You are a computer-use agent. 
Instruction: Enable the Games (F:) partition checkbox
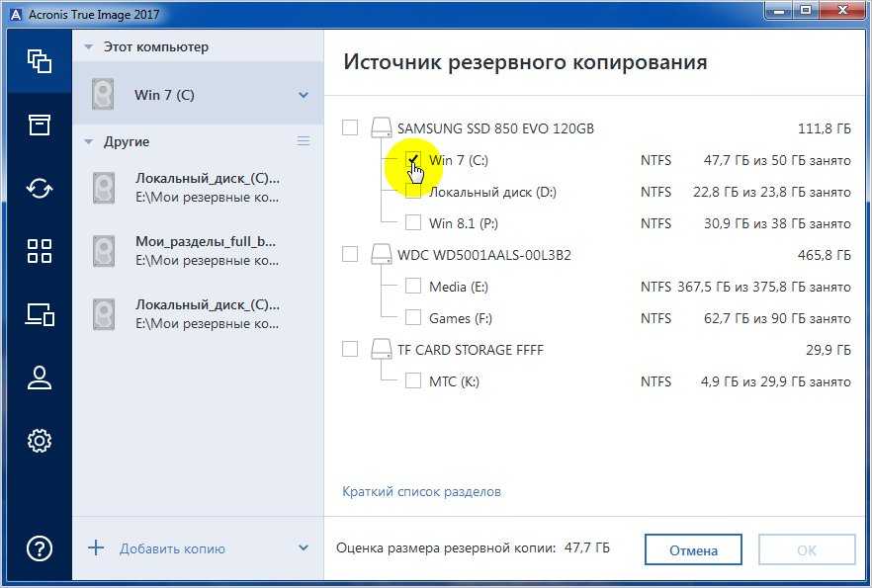413,318
